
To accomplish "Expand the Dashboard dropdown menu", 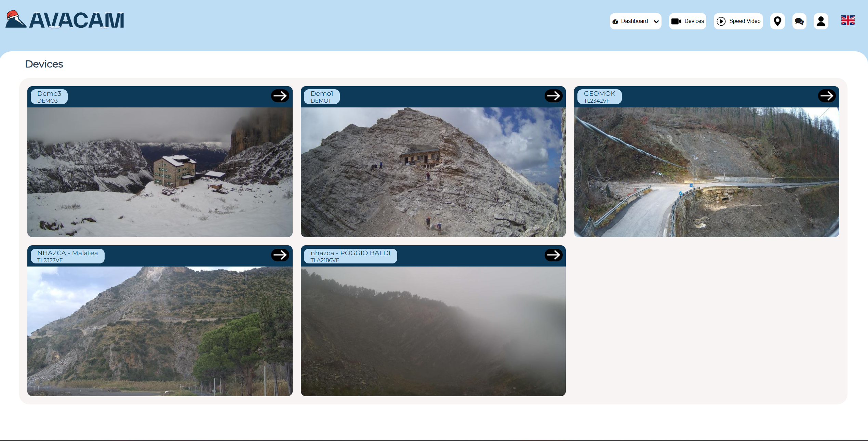I will point(634,21).
